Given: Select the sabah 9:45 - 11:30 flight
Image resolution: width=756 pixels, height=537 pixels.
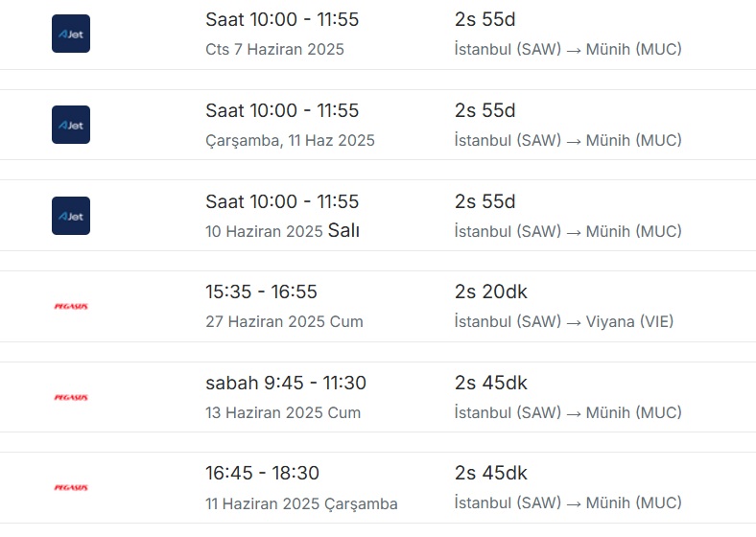Looking at the screenshot, I should (286, 384).
